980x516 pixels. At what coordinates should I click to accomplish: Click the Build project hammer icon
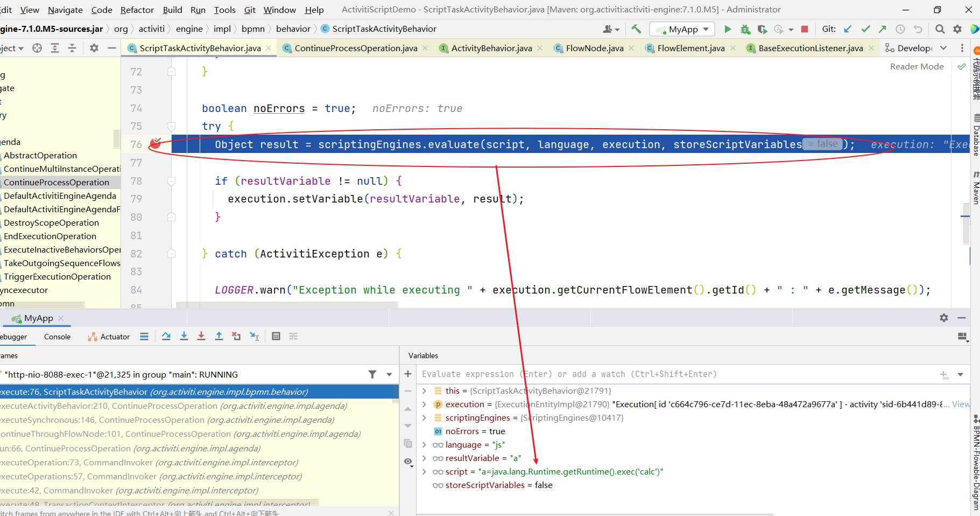[636, 29]
